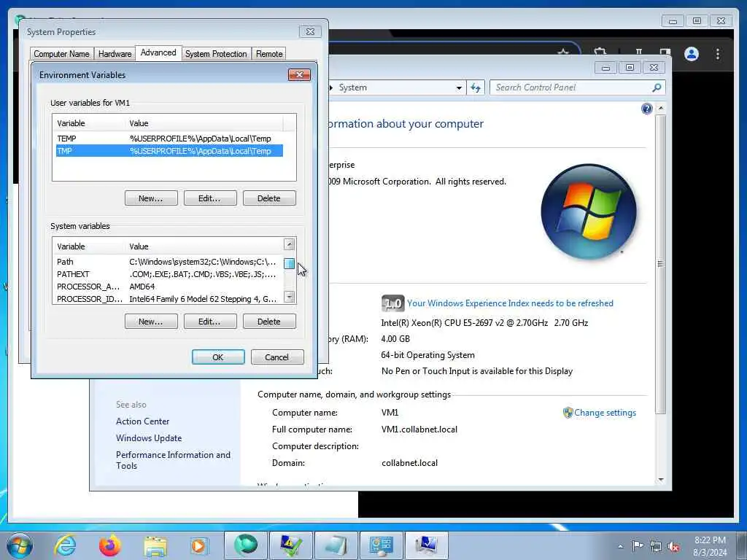This screenshot has width=747, height=560.
Task: Click the Control Panel scroll-down arrow
Action: point(660,480)
